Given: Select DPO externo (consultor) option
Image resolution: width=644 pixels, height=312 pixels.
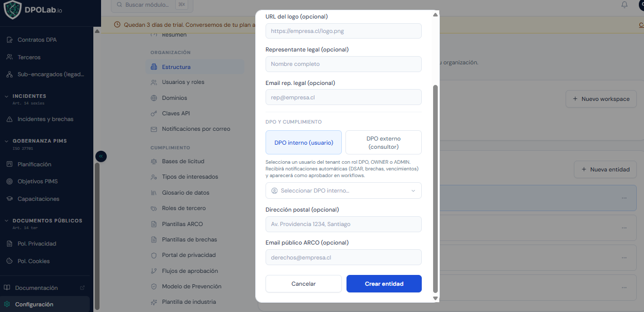Looking at the screenshot, I should 384,143.
